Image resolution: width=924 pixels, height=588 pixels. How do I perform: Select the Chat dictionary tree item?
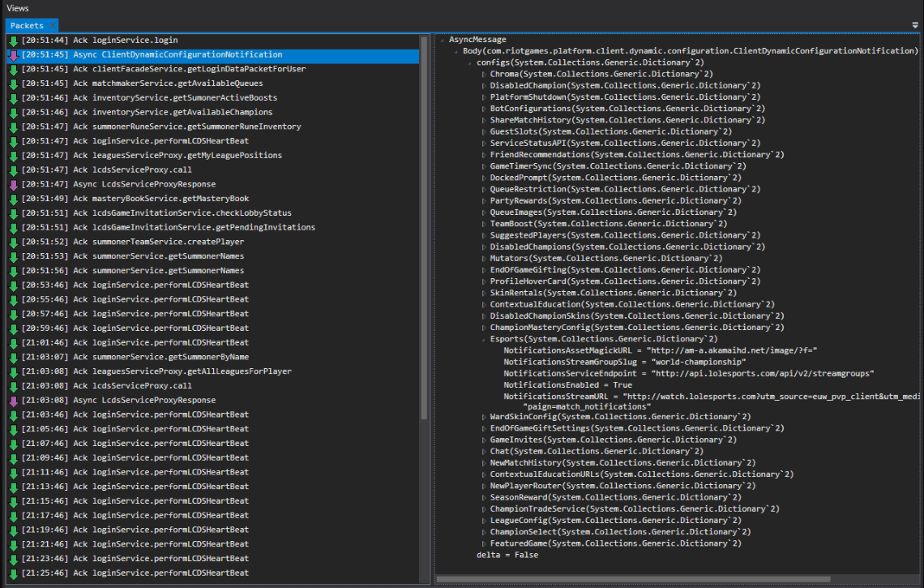[x=597, y=452]
